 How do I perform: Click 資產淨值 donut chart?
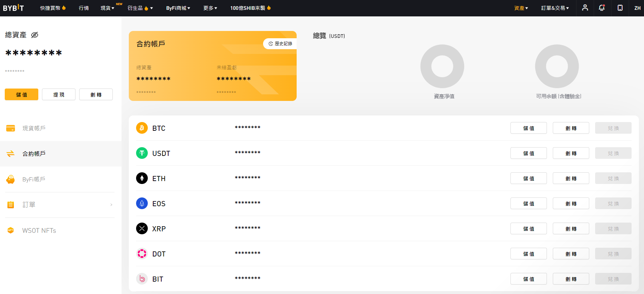[442, 66]
